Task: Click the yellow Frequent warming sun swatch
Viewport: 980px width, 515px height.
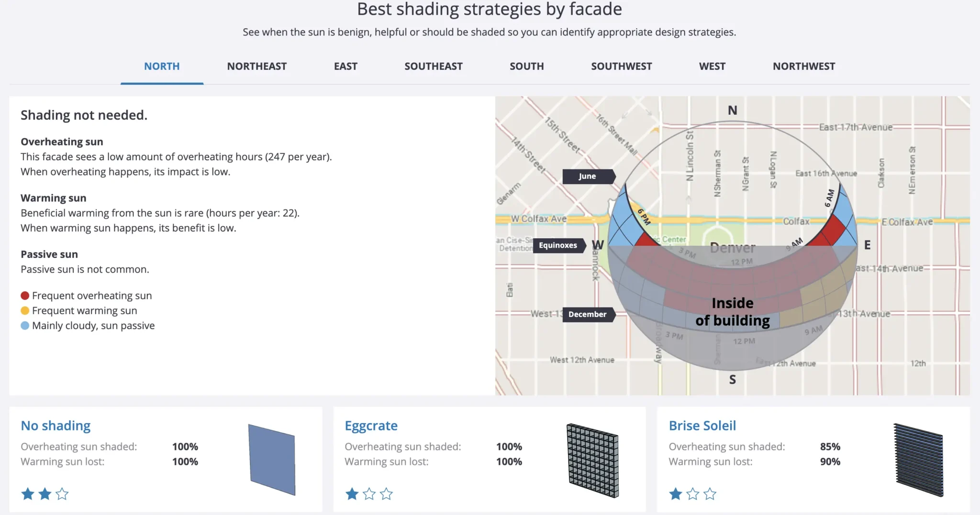Action: 25,311
